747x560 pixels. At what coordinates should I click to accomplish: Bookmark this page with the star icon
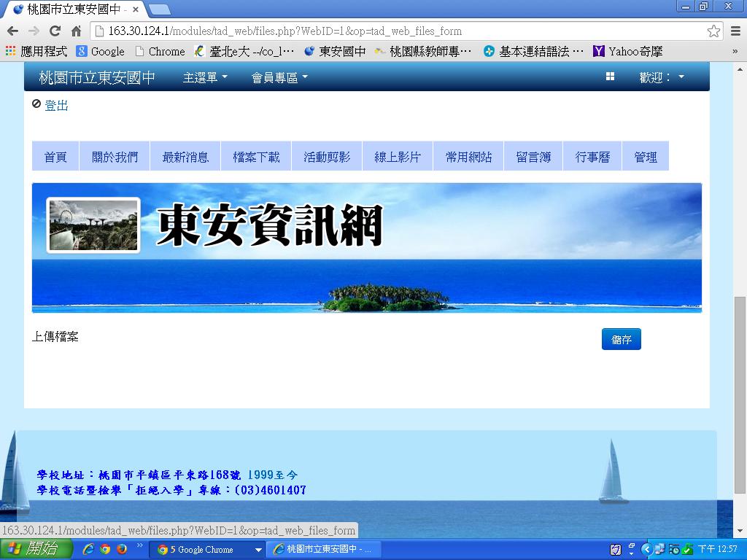coord(713,31)
